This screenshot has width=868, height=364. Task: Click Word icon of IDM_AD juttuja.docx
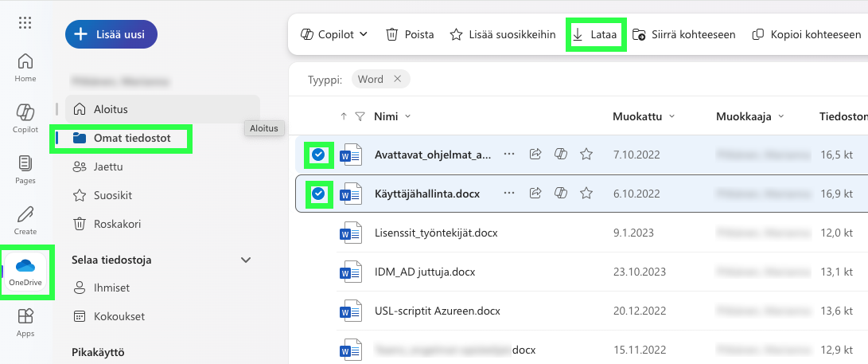350,272
